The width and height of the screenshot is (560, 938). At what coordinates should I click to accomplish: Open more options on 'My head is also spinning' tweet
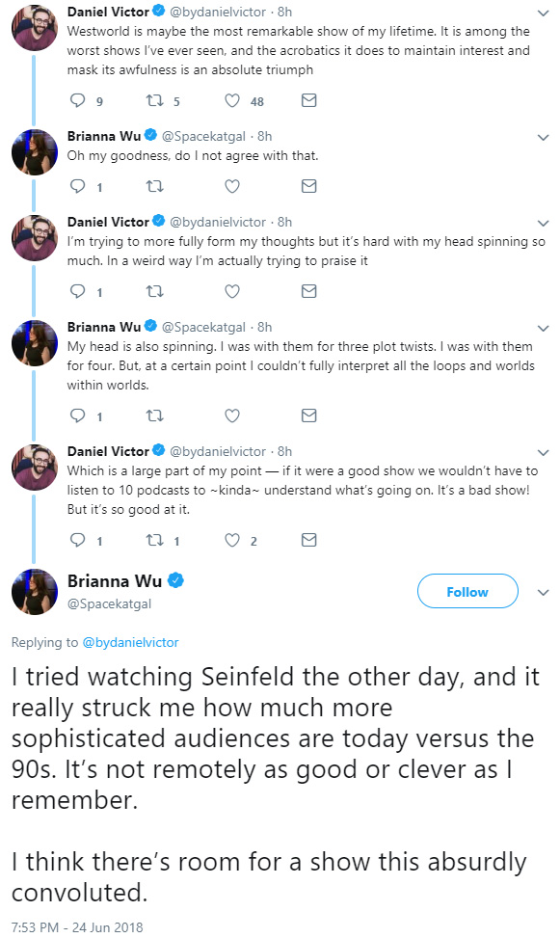[544, 328]
